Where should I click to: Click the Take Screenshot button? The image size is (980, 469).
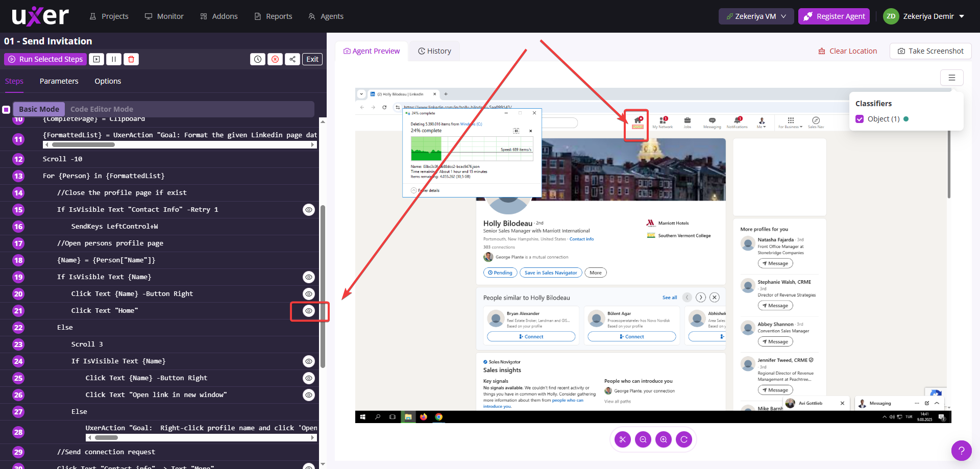tap(930, 51)
